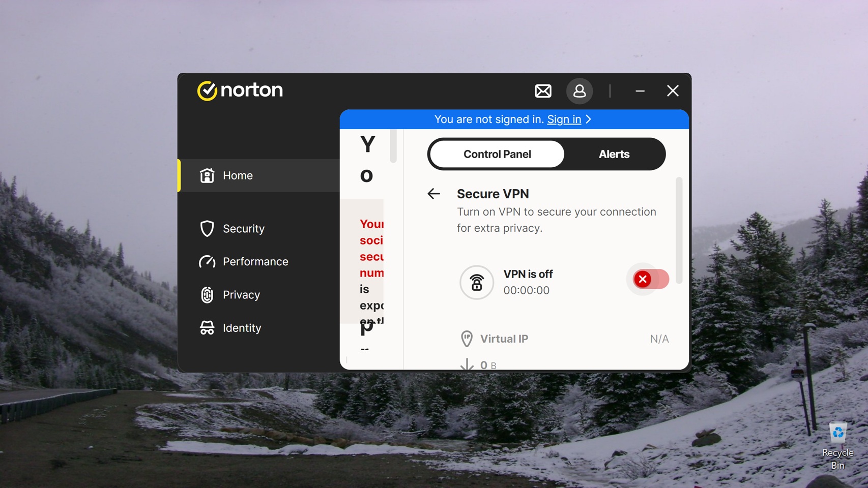
Task: Click the Norton logo
Action: [240, 90]
